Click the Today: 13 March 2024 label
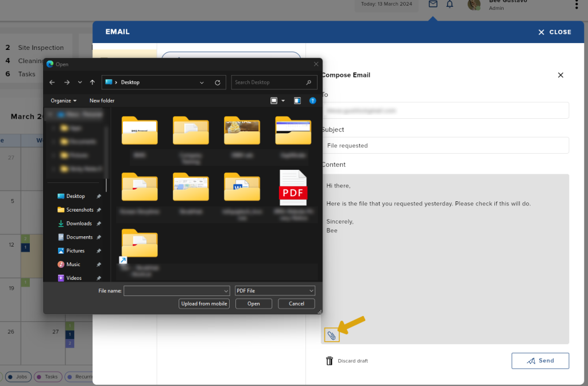The width and height of the screenshot is (588, 386). pyautogui.click(x=386, y=4)
